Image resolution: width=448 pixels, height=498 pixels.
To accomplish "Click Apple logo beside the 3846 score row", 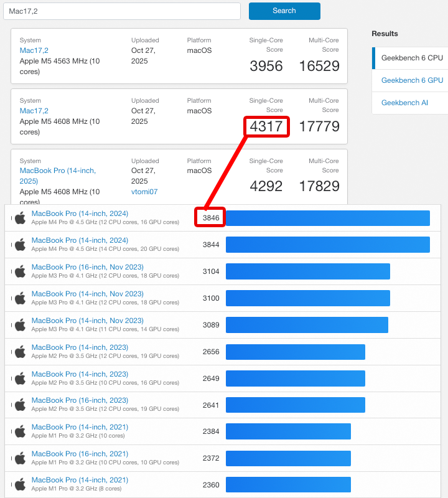I will [x=20, y=218].
